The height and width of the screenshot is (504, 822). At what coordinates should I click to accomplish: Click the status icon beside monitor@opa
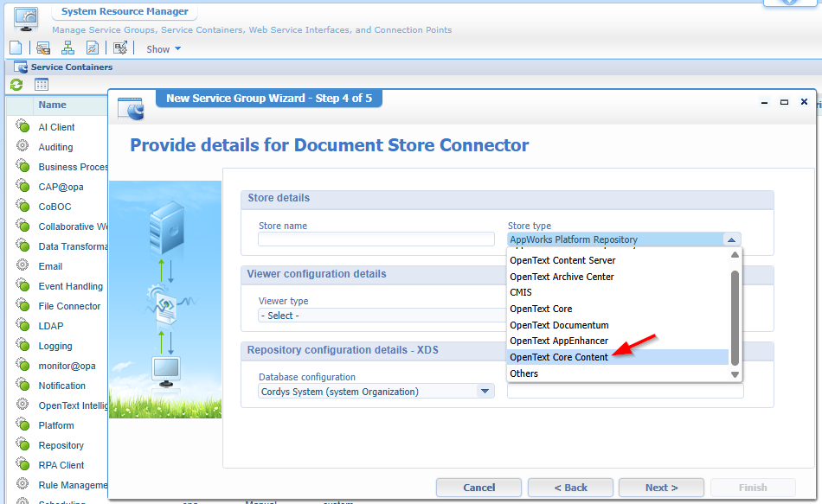point(22,365)
